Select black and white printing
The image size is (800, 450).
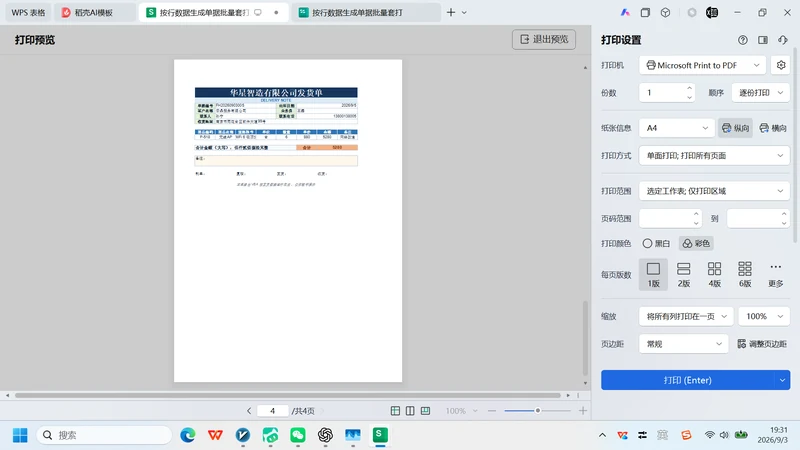(x=656, y=243)
